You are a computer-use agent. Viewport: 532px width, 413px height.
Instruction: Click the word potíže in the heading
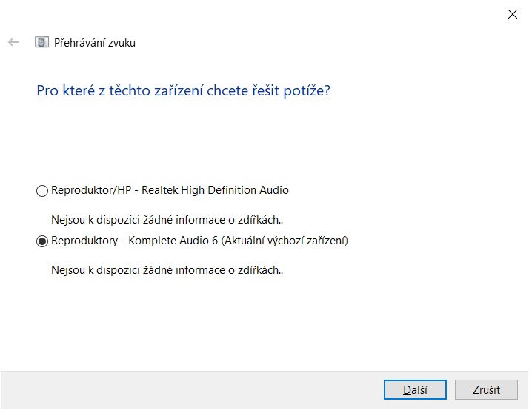[307, 91]
